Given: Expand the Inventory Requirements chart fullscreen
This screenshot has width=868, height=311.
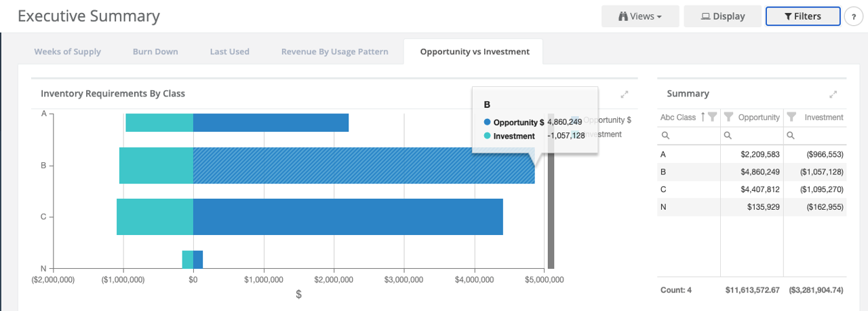Looking at the screenshot, I should (x=624, y=94).
